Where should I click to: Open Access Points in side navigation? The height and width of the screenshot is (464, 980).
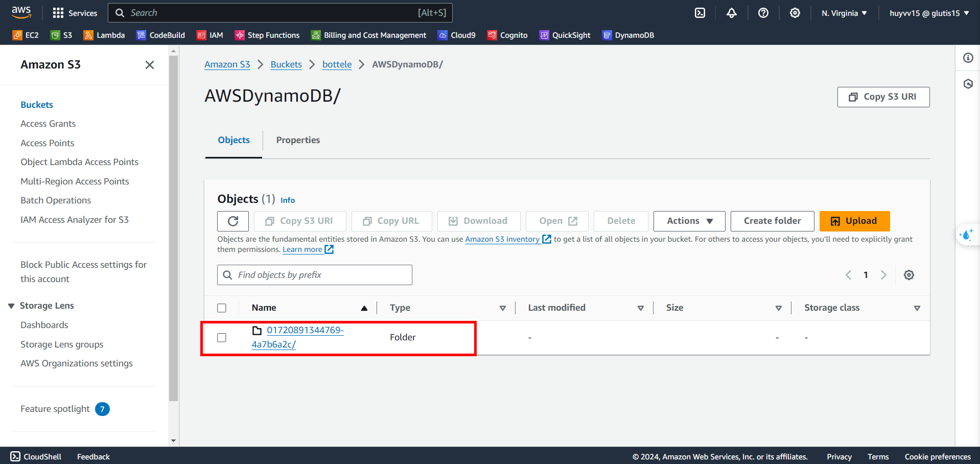pyautogui.click(x=48, y=143)
